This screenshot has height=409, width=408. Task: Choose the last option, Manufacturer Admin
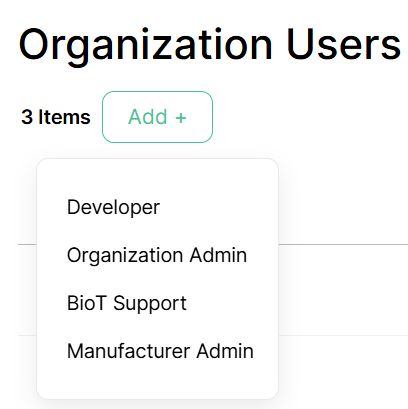tap(160, 351)
